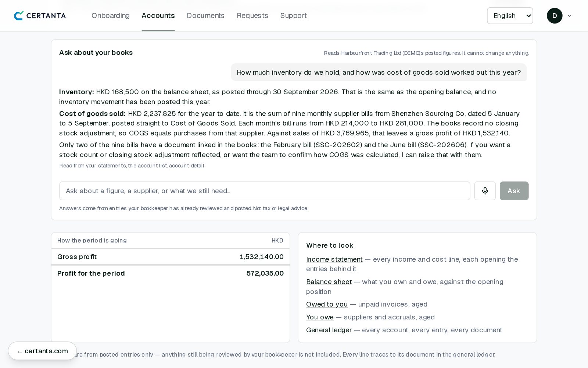Open the English language dropdown
The width and height of the screenshot is (588, 368).
tap(510, 16)
